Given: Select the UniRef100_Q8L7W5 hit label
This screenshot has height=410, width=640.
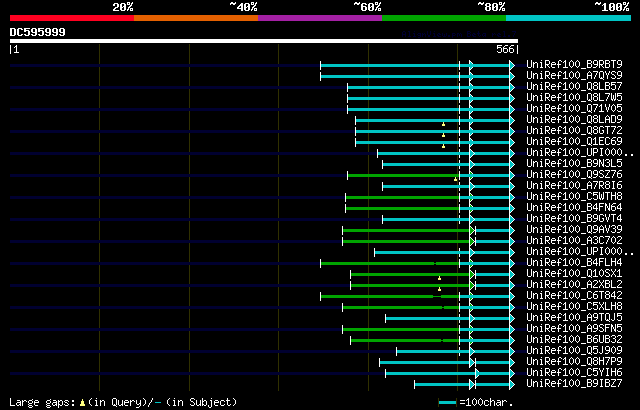Looking at the screenshot, I should coord(574,97).
